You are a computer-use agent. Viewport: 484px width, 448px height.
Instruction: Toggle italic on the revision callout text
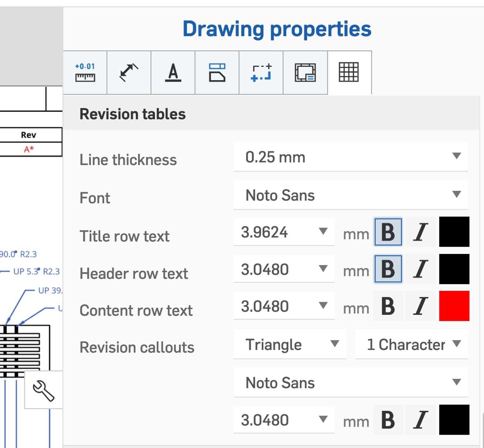420,420
